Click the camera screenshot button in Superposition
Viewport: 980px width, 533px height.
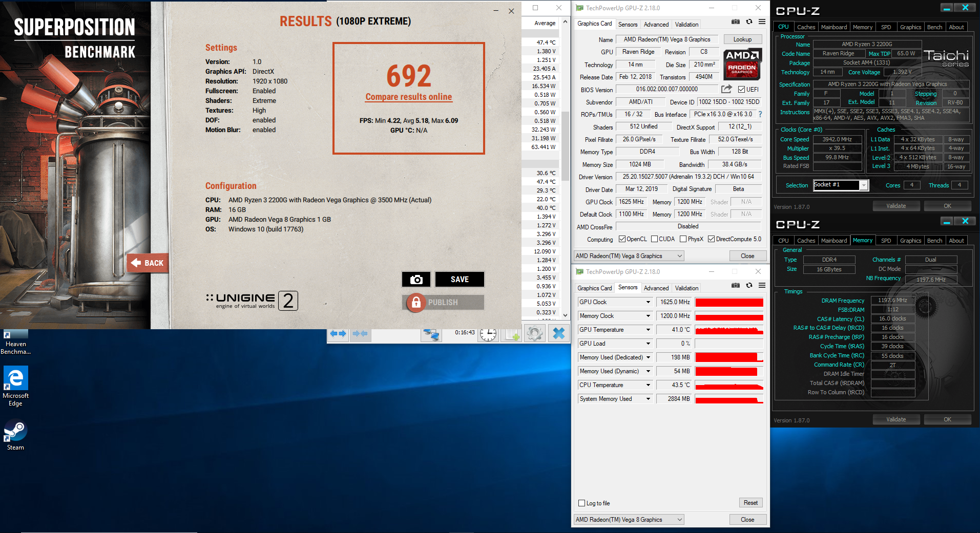click(416, 280)
